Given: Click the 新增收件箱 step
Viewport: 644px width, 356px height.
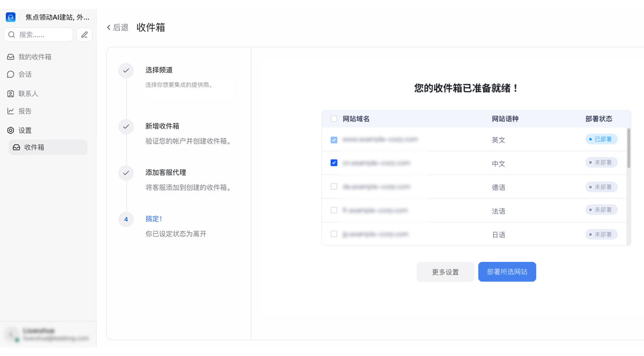Looking at the screenshot, I should pyautogui.click(x=162, y=126).
